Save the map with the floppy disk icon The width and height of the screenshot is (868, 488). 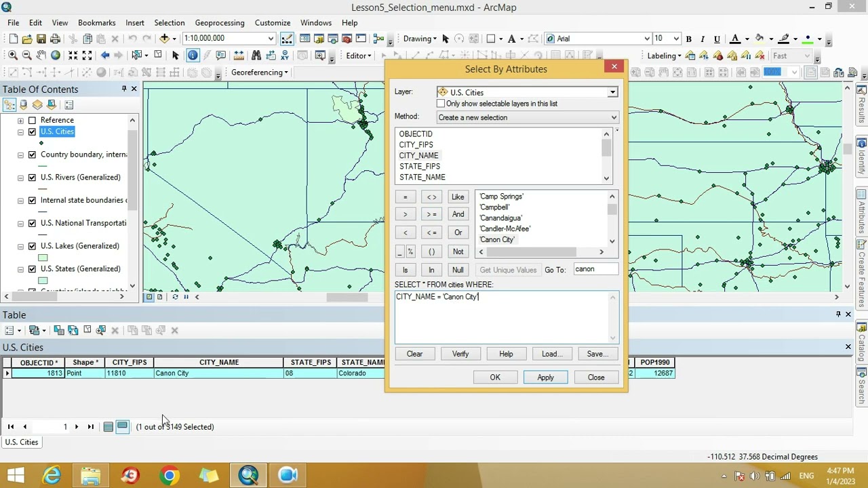41,39
